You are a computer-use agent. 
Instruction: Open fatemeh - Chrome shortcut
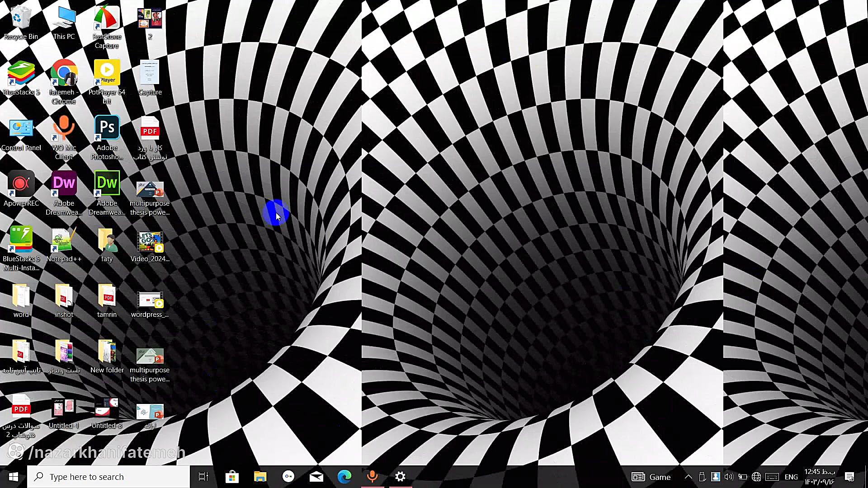click(64, 83)
